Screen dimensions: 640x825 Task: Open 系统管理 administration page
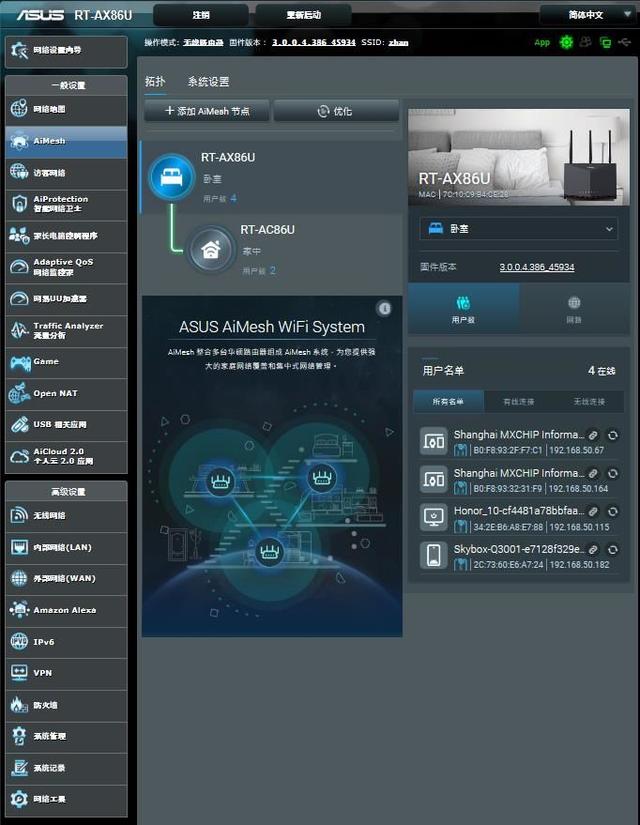(66, 736)
